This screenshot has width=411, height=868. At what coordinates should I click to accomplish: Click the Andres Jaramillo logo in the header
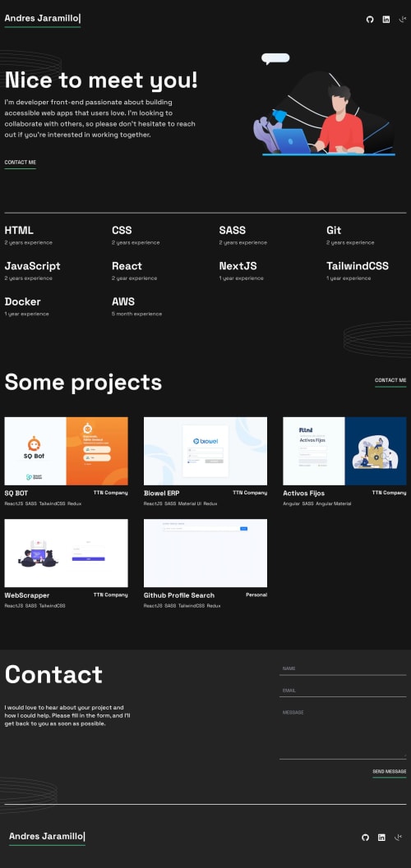coord(43,19)
